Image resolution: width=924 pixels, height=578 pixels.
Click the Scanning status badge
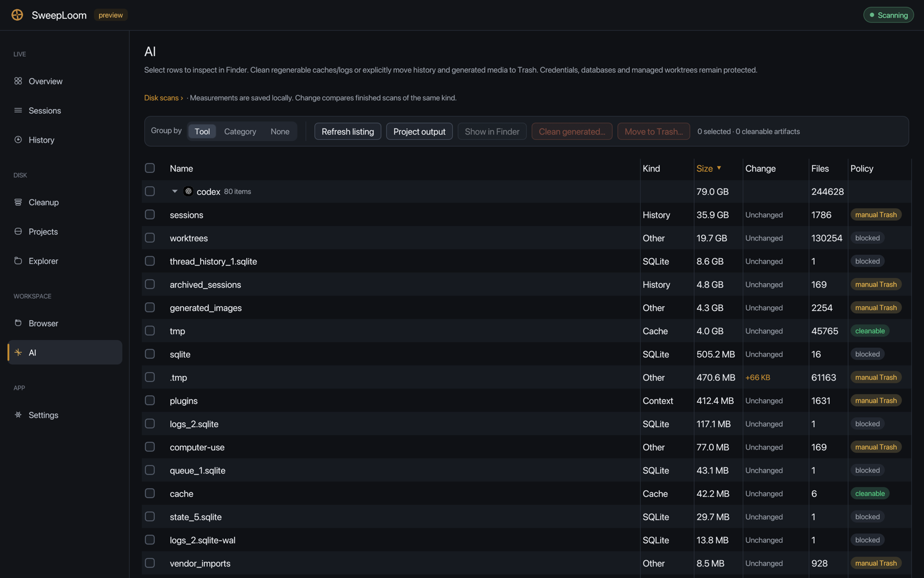(889, 15)
